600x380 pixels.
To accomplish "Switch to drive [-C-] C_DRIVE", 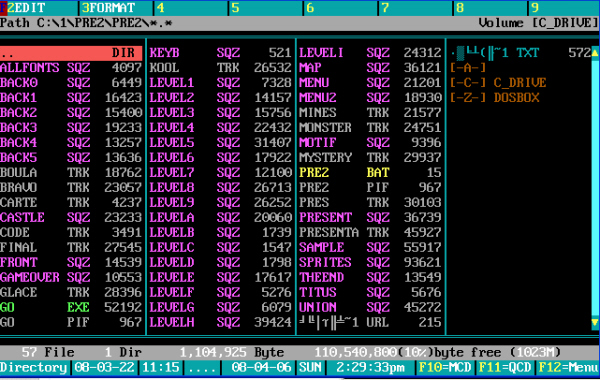I will tap(498, 83).
